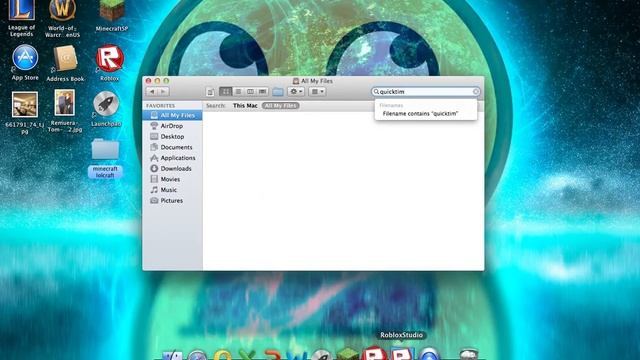Open green X Excel icon in Dock

tap(247, 355)
